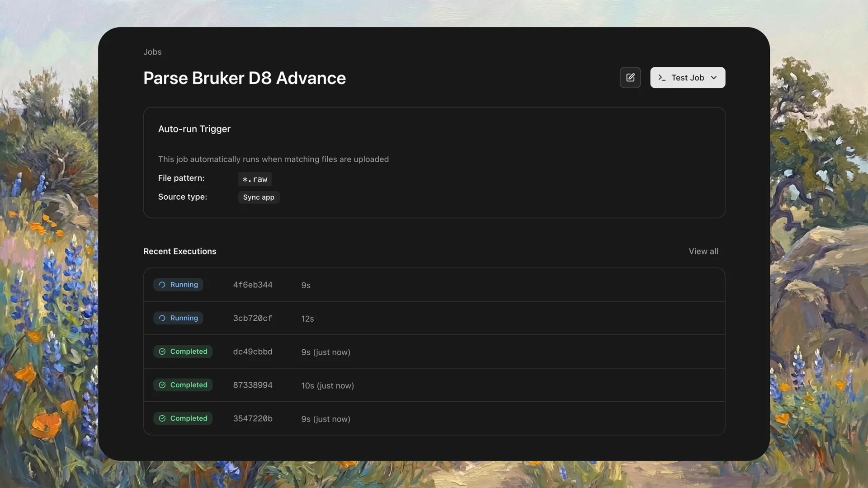Expand the Test Job dropdown chevron
Image resolution: width=868 pixels, height=488 pixels.
tap(714, 77)
